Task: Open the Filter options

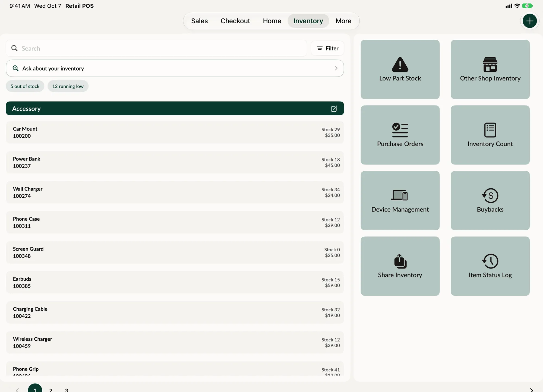Action: click(327, 48)
